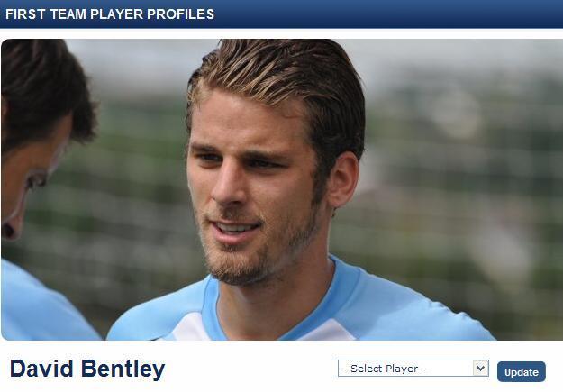Click the main player profile photo

pyautogui.click(x=281, y=189)
